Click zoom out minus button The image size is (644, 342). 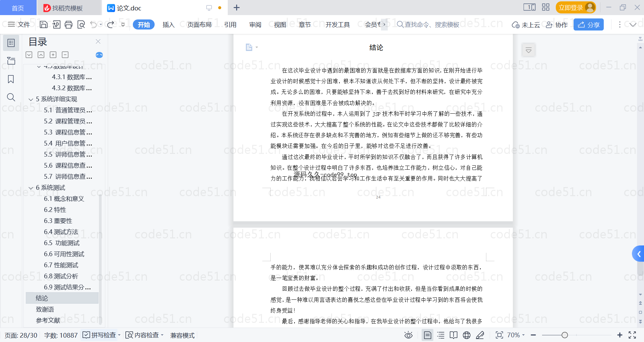click(x=533, y=335)
